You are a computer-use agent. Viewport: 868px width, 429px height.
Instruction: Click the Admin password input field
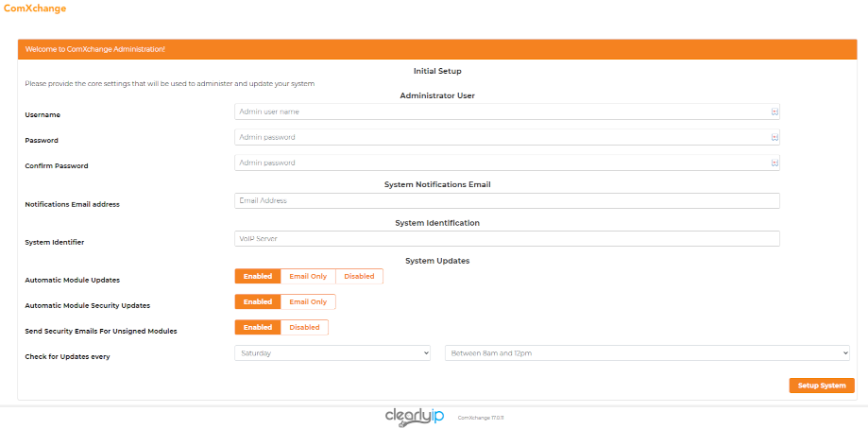pos(501,137)
